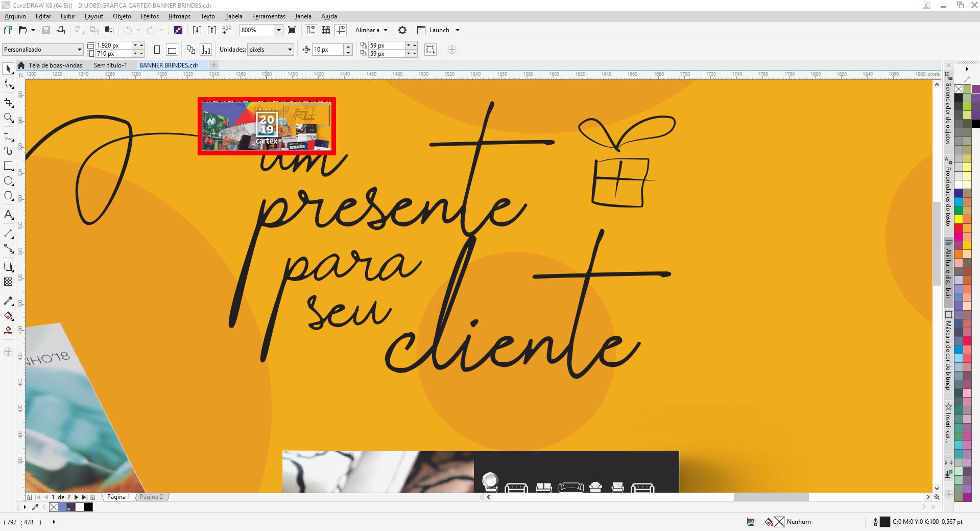Open the Unidades pixels dropdown
The width and height of the screenshot is (980, 531).
(290, 50)
